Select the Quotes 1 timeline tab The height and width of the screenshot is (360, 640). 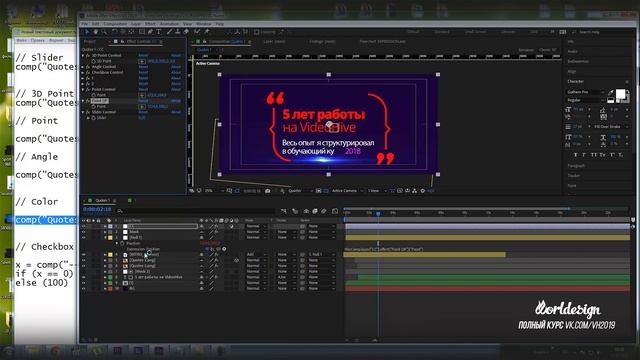tap(102, 200)
